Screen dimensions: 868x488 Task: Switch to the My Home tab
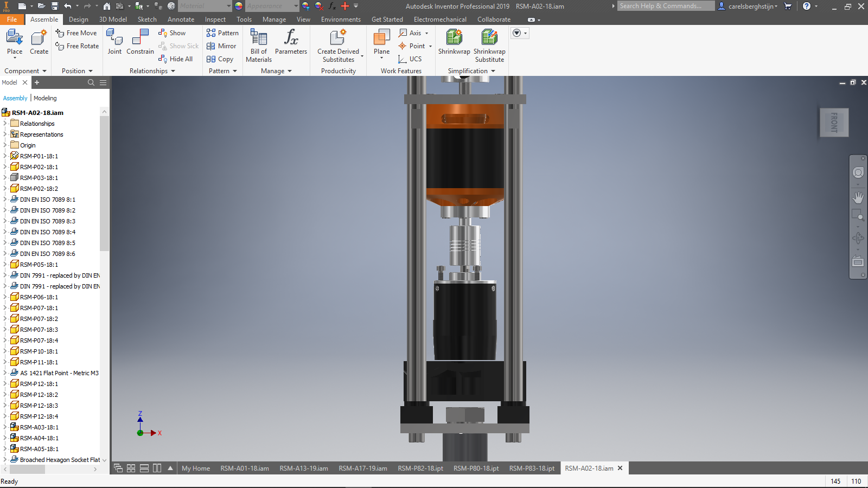[x=196, y=468]
